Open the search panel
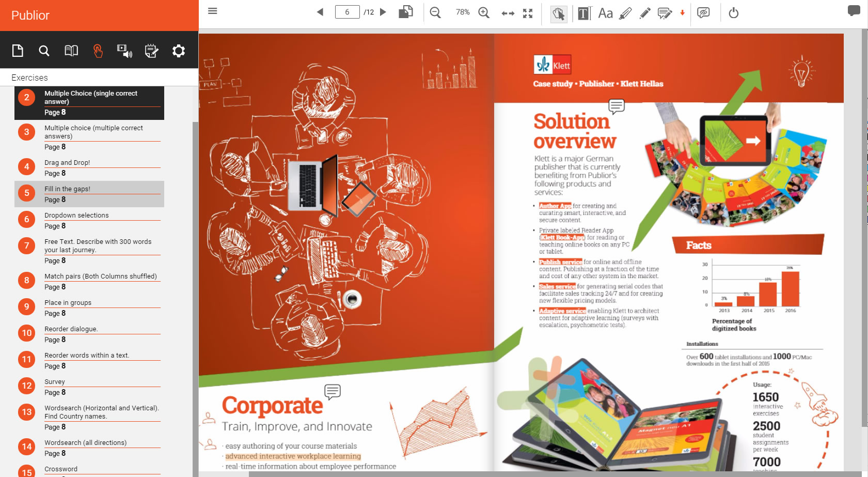Viewport: 868px width, 477px height. pos(44,51)
